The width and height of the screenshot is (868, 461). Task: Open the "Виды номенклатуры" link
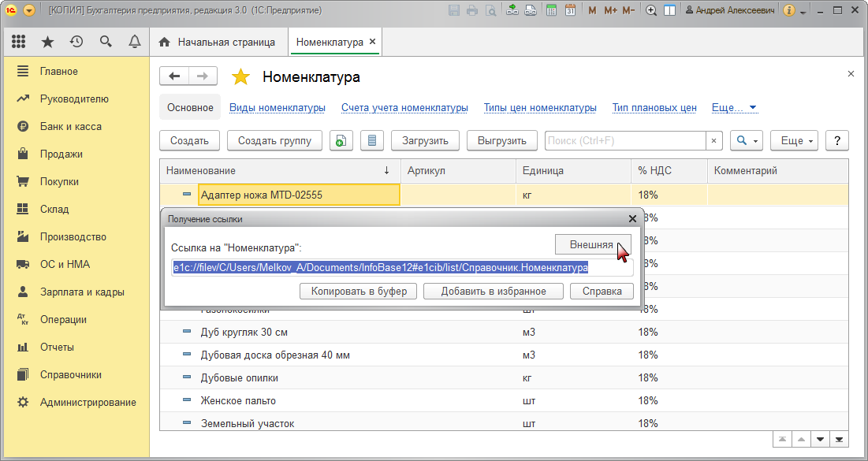pyautogui.click(x=277, y=107)
